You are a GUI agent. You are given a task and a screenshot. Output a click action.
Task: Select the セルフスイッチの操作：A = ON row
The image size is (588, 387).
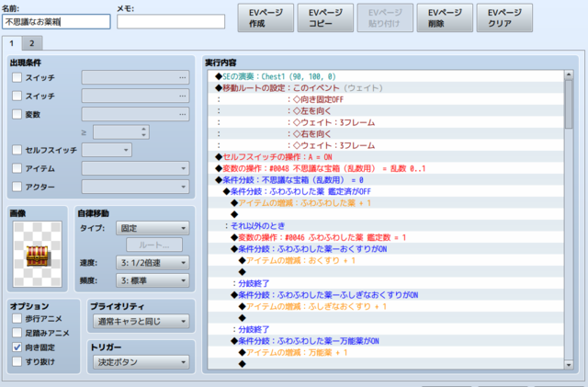point(386,157)
